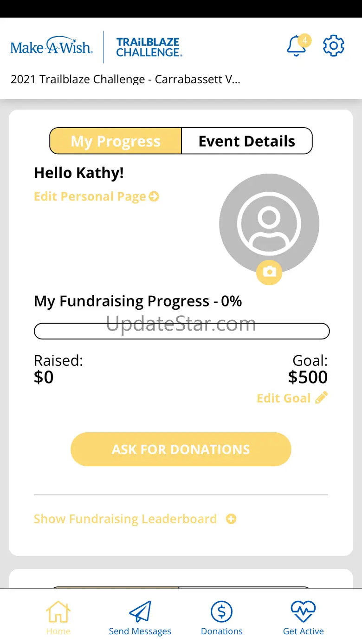Open Send Messages paper plane icon
Image resolution: width=362 pixels, height=644 pixels.
140,612
